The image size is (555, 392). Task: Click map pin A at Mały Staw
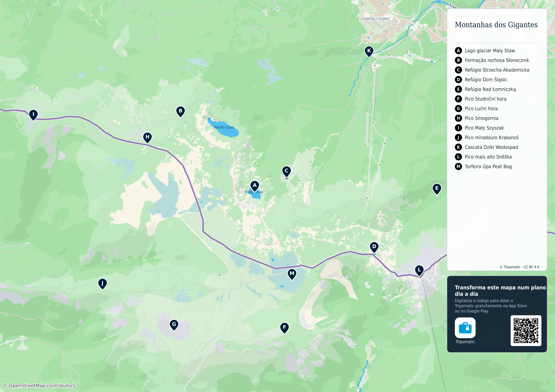255,186
